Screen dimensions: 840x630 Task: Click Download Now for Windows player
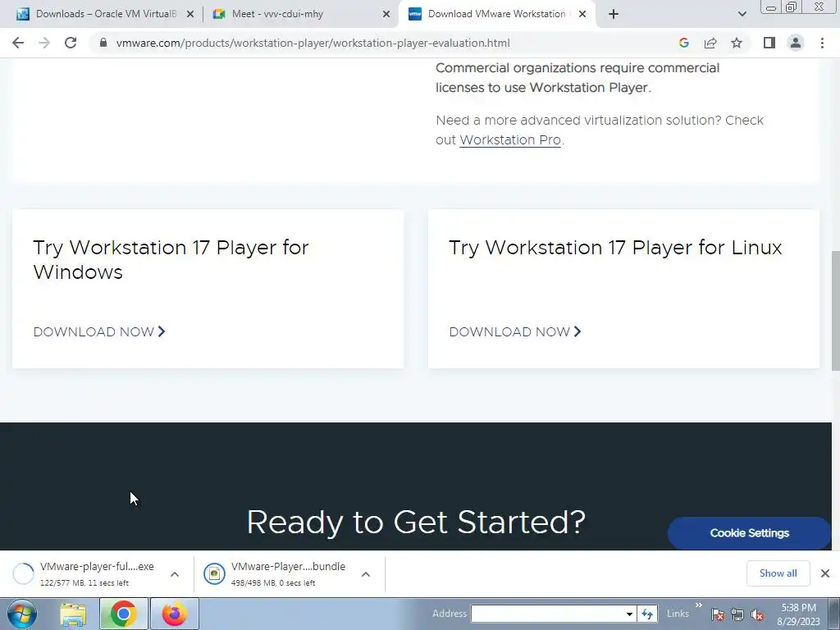pos(99,331)
